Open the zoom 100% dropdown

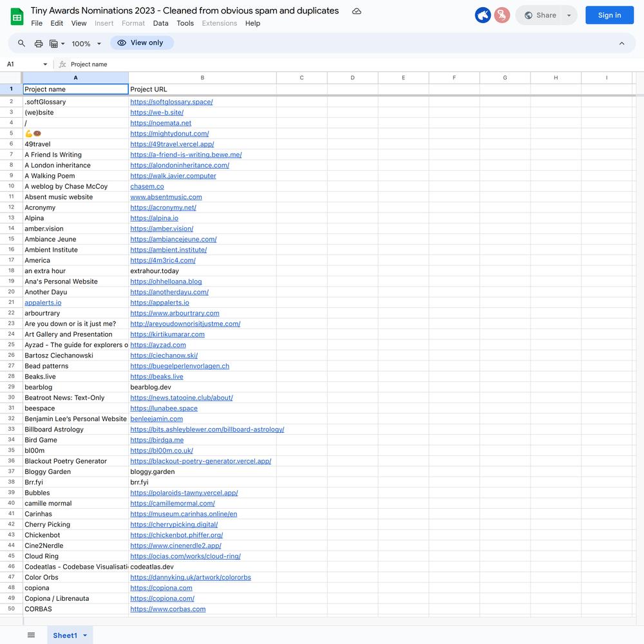(86, 44)
